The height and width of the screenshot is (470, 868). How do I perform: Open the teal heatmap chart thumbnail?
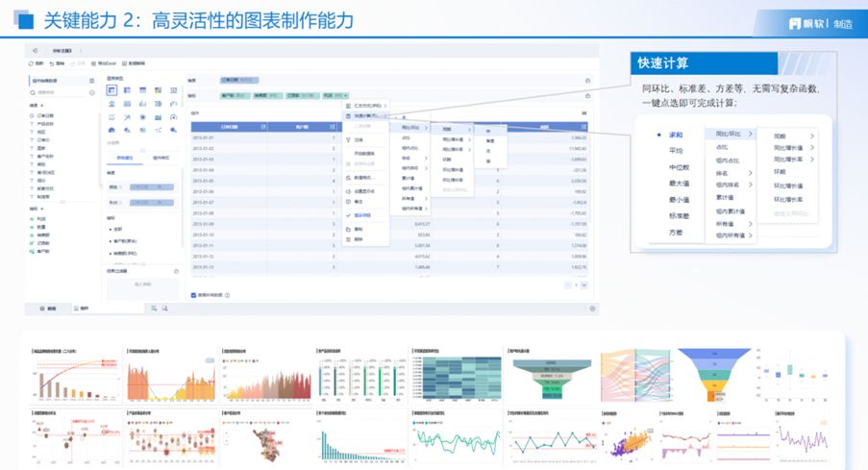coord(457,375)
